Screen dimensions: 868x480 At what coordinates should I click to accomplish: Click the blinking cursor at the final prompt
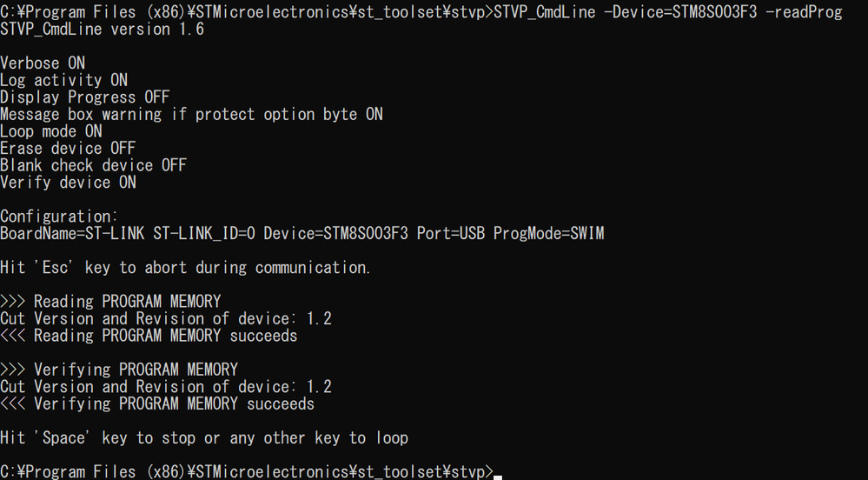click(498, 475)
